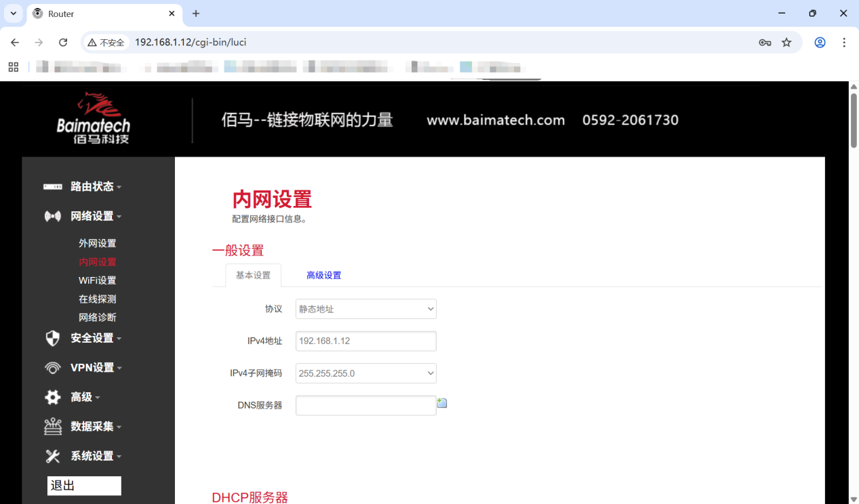Viewport: 859px width, 504px height.
Task: Click the 系统设置 wrench icon
Action: click(52, 456)
